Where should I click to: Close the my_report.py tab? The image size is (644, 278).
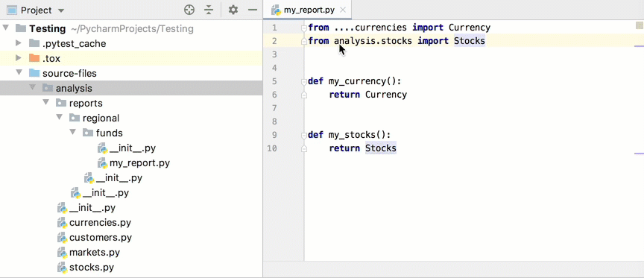(343, 10)
